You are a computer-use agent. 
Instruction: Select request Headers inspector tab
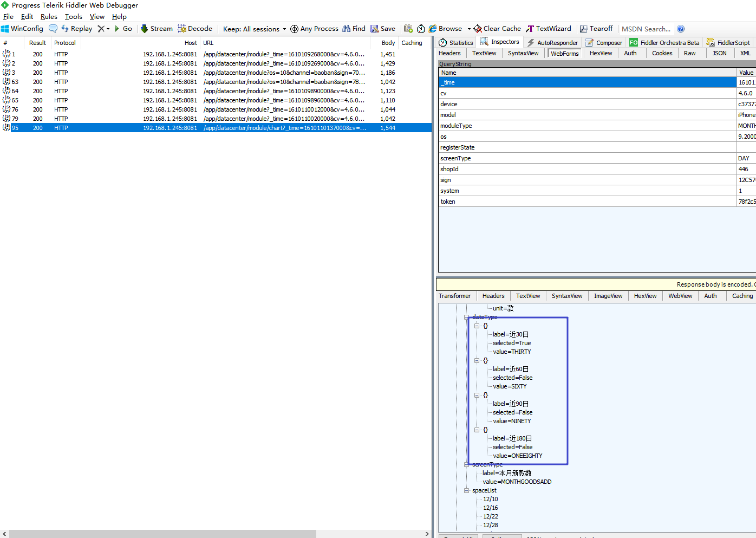click(x=449, y=53)
